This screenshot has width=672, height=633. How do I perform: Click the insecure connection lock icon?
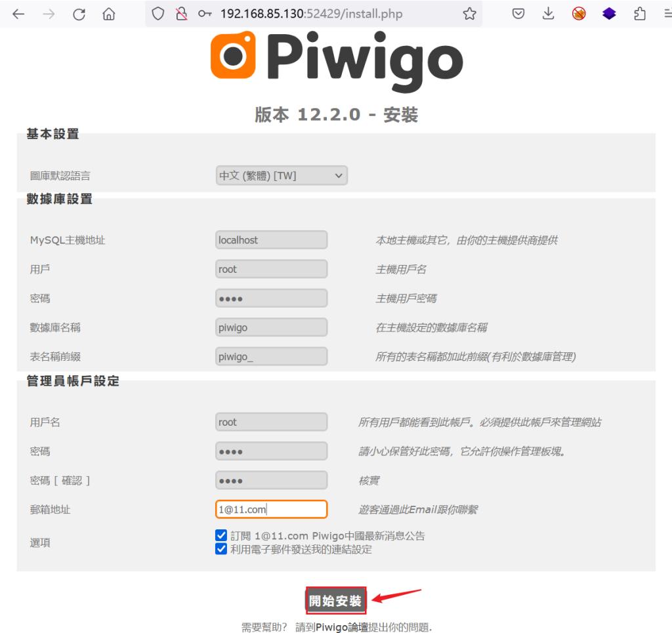click(181, 14)
